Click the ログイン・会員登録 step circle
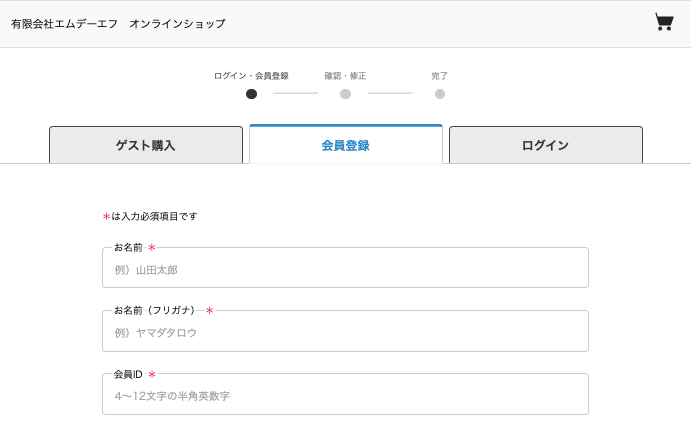The height and width of the screenshot is (430, 691). [251, 94]
